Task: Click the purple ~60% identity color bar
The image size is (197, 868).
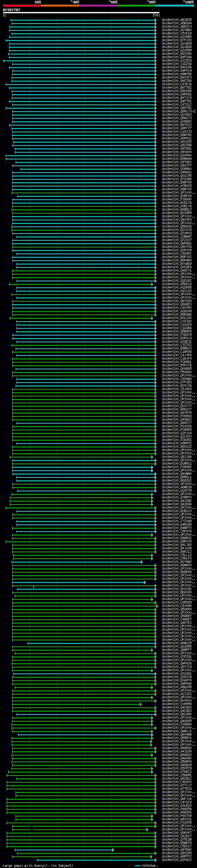Action: (99, 6)
